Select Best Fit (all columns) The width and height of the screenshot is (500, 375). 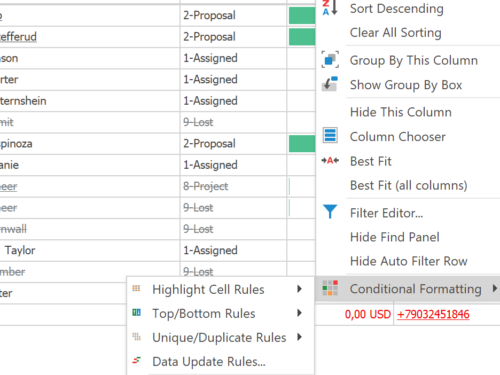(409, 185)
